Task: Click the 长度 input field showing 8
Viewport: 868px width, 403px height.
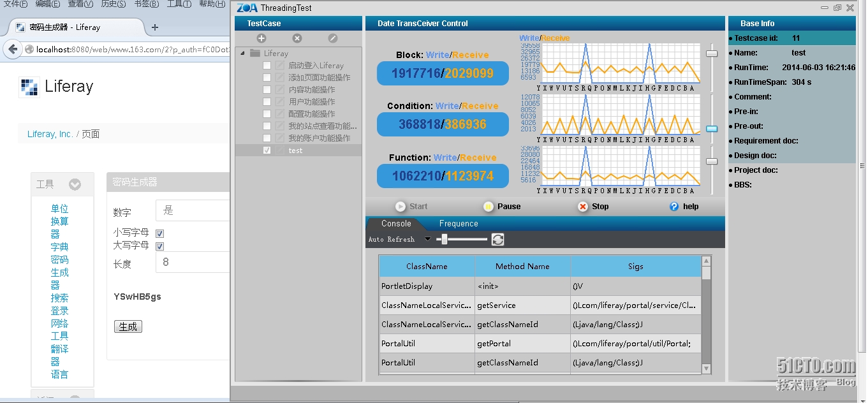Action: click(x=193, y=262)
